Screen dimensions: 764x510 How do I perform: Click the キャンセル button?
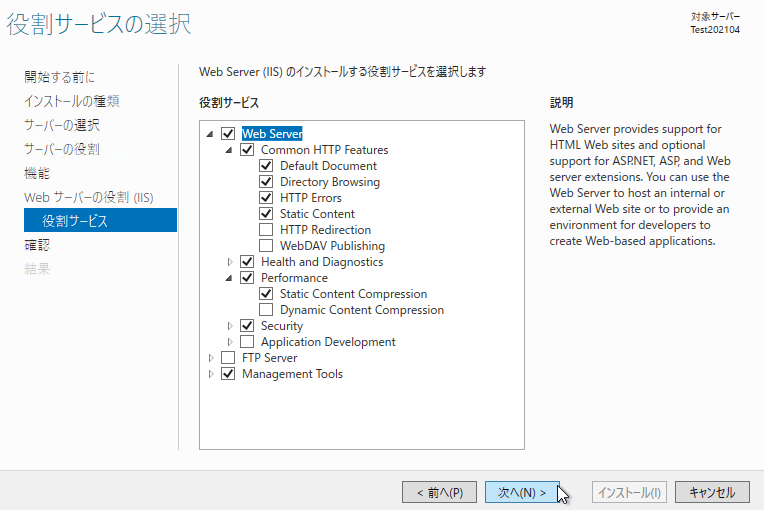click(x=712, y=492)
